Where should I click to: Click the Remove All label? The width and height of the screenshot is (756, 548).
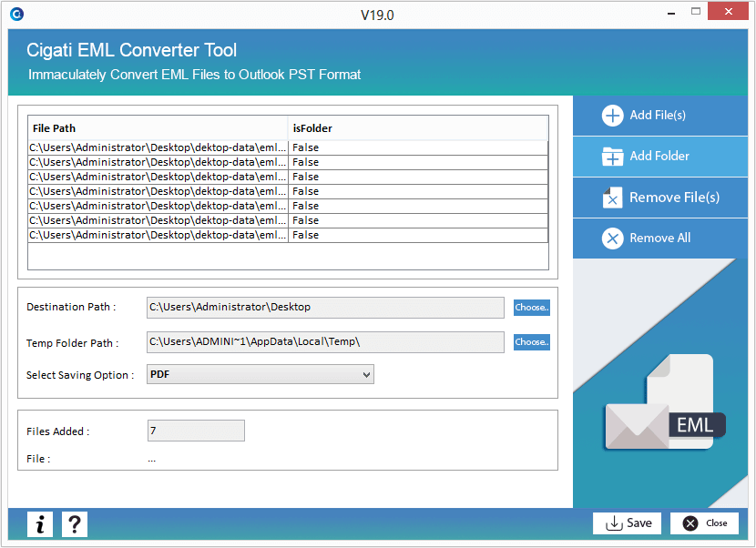click(x=660, y=238)
